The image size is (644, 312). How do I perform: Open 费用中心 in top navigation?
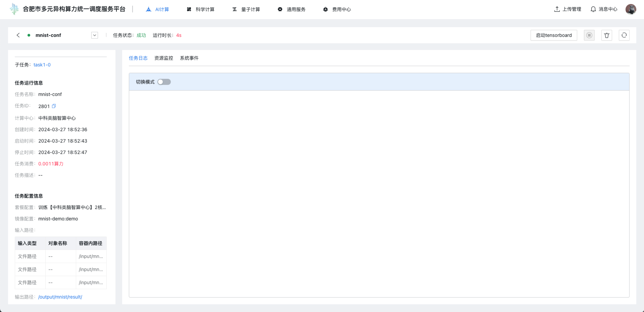pyautogui.click(x=337, y=9)
